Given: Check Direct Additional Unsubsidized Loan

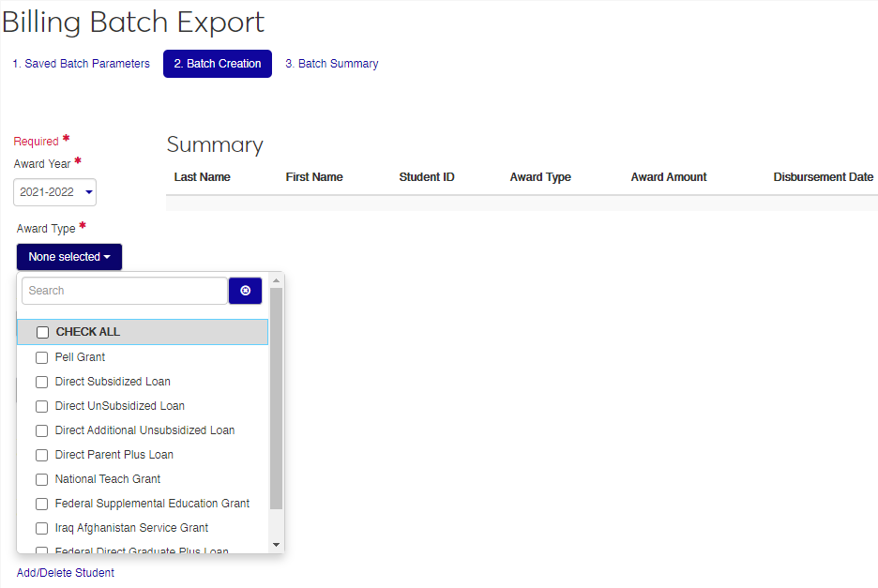Looking at the screenshot, I should [x=41, y=430].
